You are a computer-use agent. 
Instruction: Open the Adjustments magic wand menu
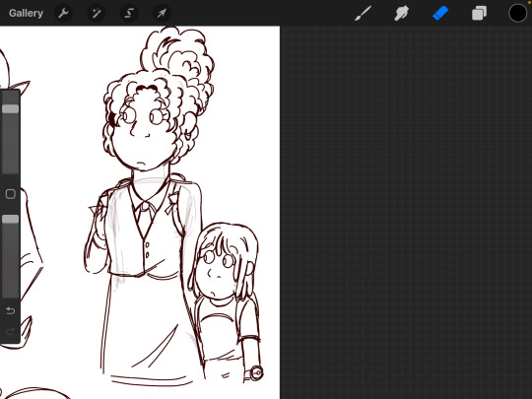96,13
